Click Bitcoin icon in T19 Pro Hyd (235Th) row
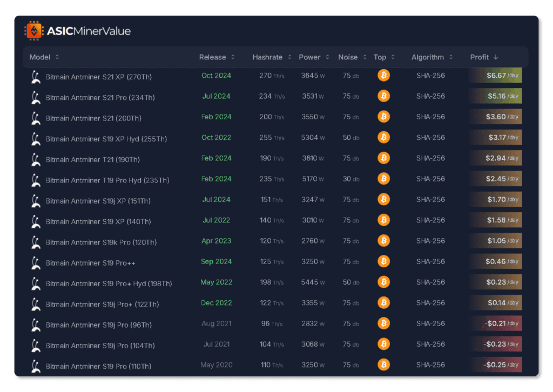The height and width of the screenshot is (392, 553). 384,178
